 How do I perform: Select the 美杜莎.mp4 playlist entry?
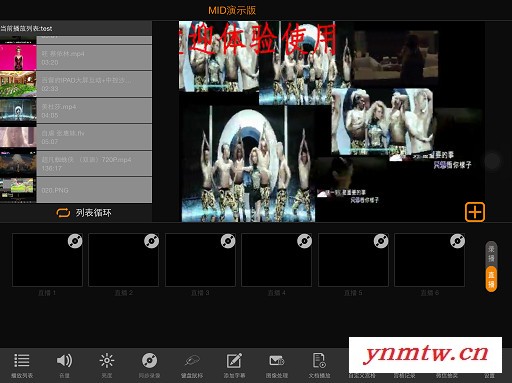[x=94, y=110]
